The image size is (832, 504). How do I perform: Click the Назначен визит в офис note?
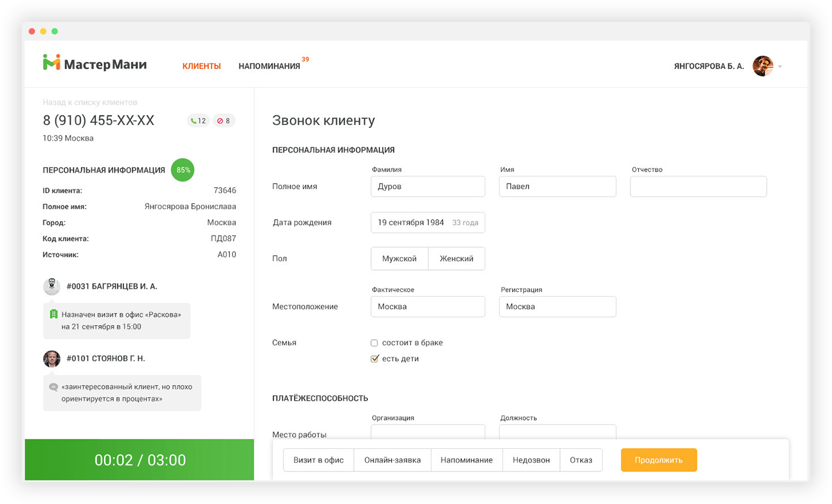(117, 321)
